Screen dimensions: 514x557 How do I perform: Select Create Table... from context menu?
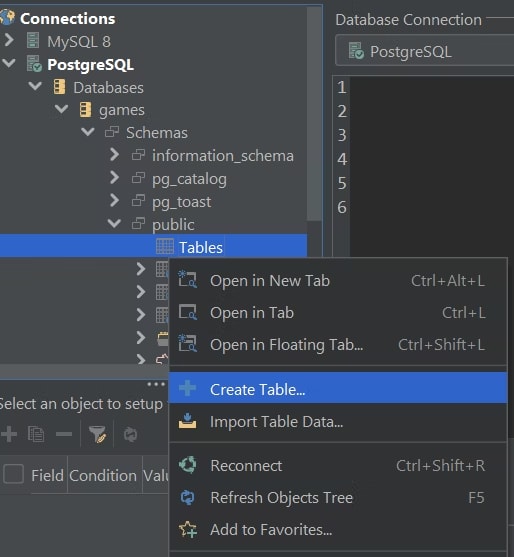tap(338, 388)
